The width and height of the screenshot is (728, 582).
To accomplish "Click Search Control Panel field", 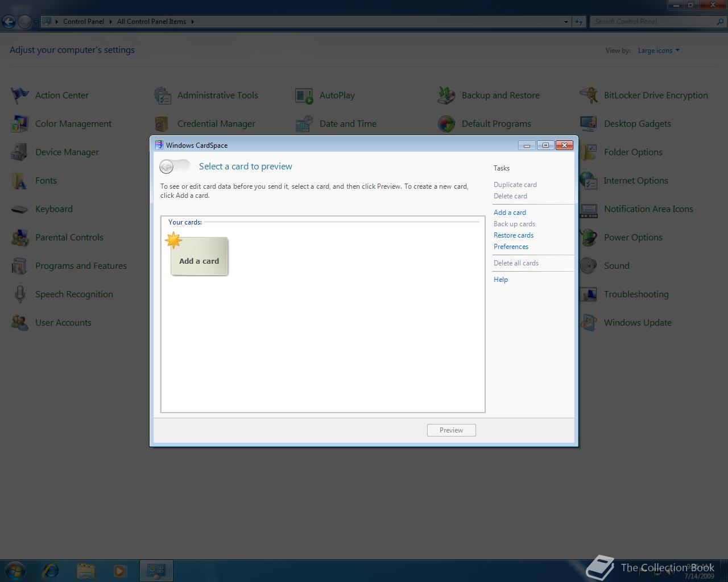I will click(x=657, y=22).
